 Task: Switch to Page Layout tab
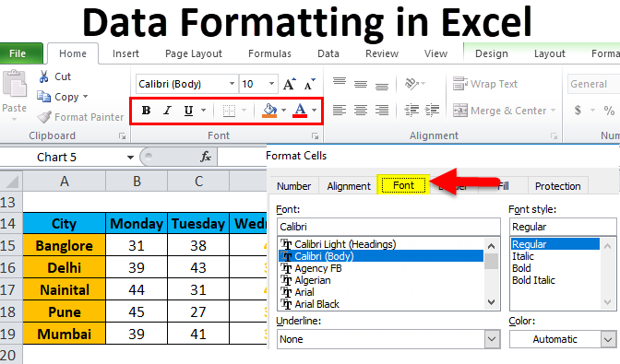click(194, 53)
